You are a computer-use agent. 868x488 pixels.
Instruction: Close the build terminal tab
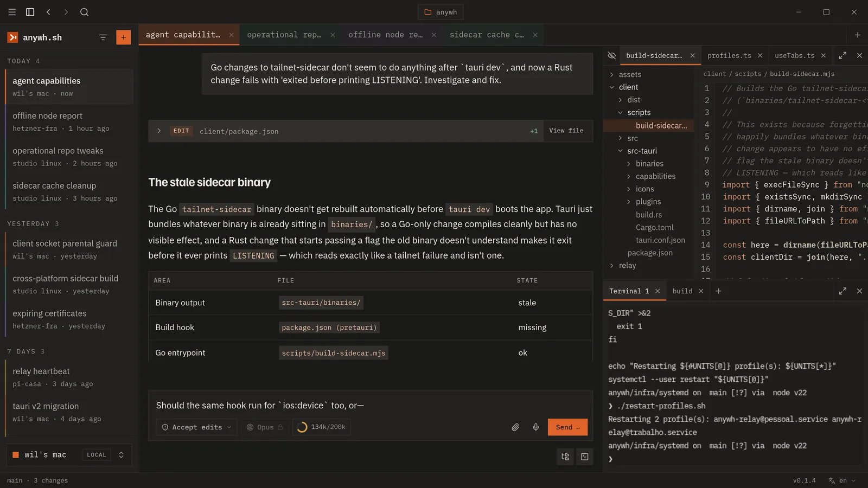pyautogui.click(x=701, y=291)
